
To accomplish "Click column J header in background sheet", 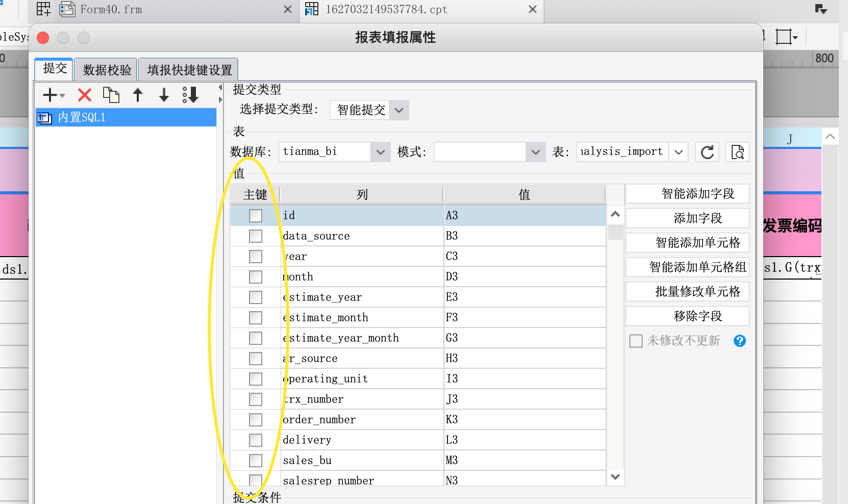I will pyautogui.click(x=790, y=139).
